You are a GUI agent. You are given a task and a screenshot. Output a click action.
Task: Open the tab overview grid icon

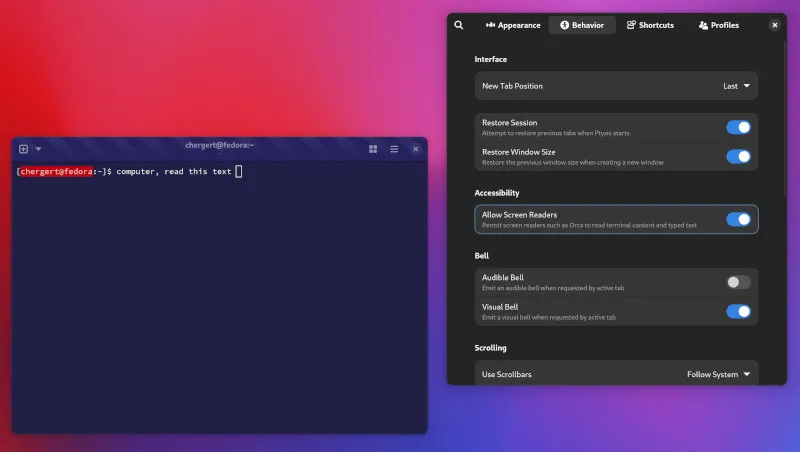(x=373, y=149)
